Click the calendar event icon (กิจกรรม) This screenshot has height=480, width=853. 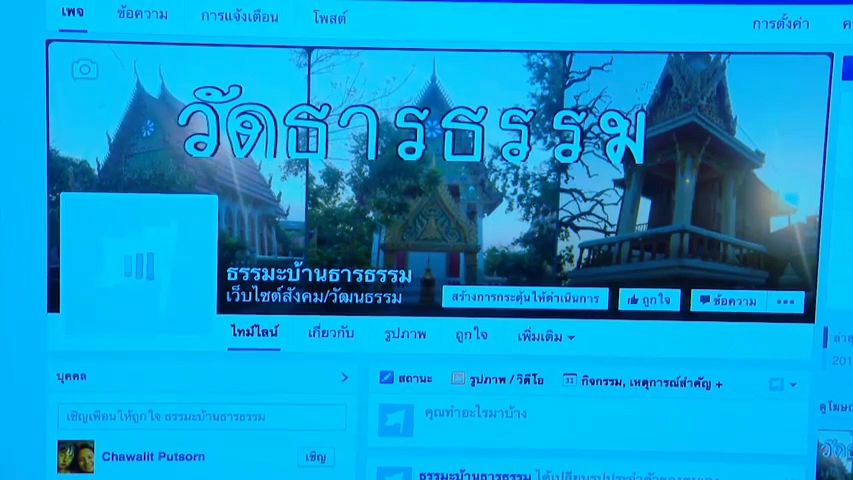[569, 381]
